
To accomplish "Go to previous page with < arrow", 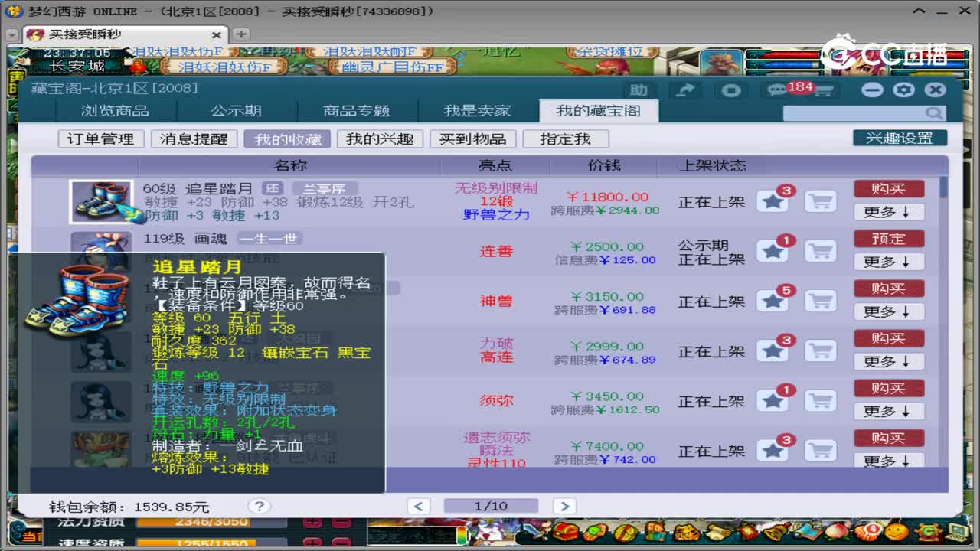I will (x=418, y=506).
